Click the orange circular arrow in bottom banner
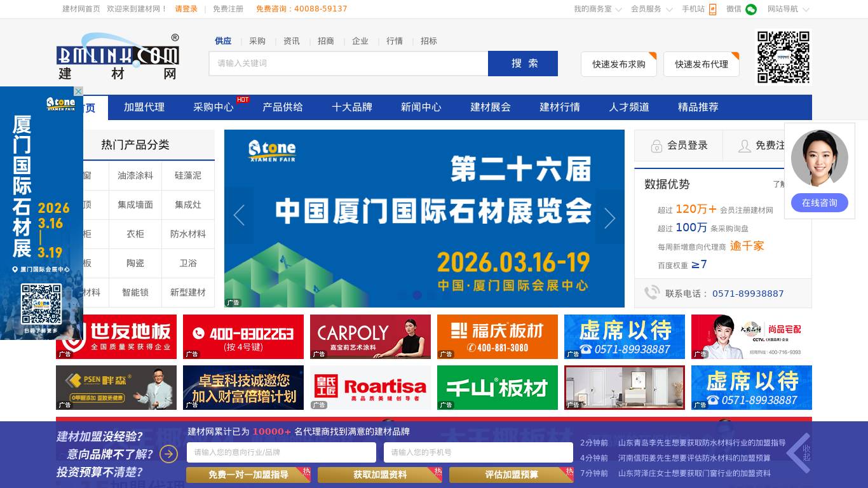This screenshot has width=868, height=488. pos(168,454)
